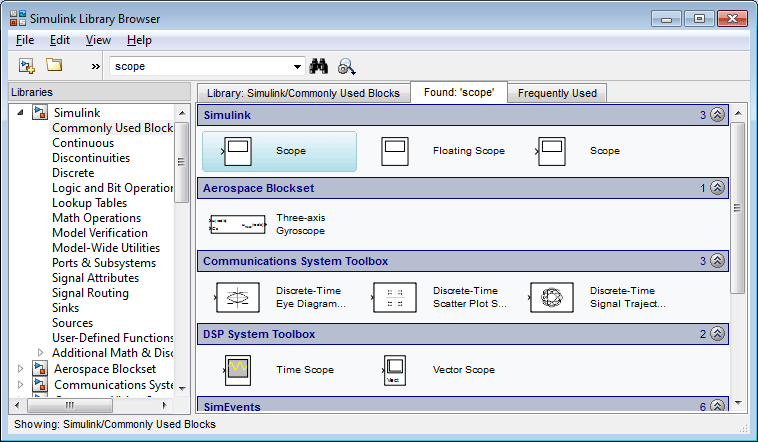Select the Discrete library
This screenshot has height=442, width=758.
(x=73, y=173)
